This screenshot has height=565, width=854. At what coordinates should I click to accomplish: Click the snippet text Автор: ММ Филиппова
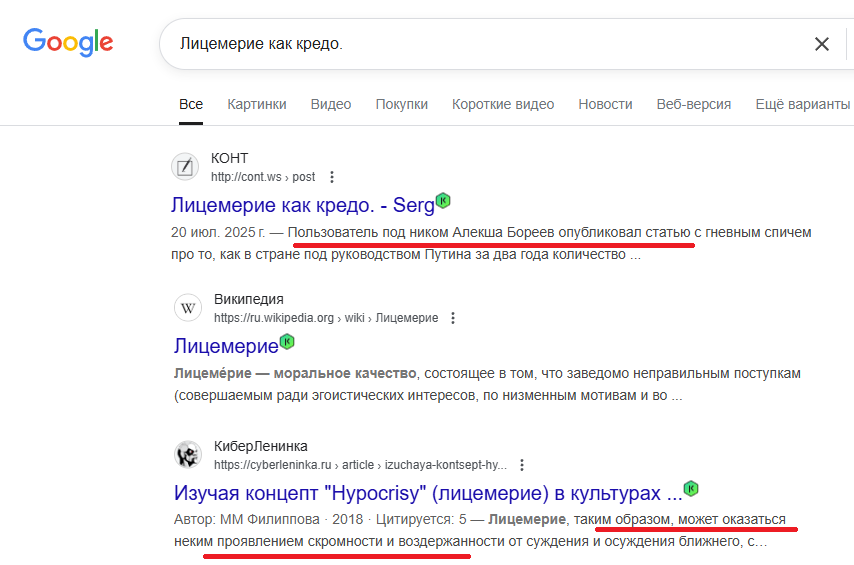(x=247, y=519)
